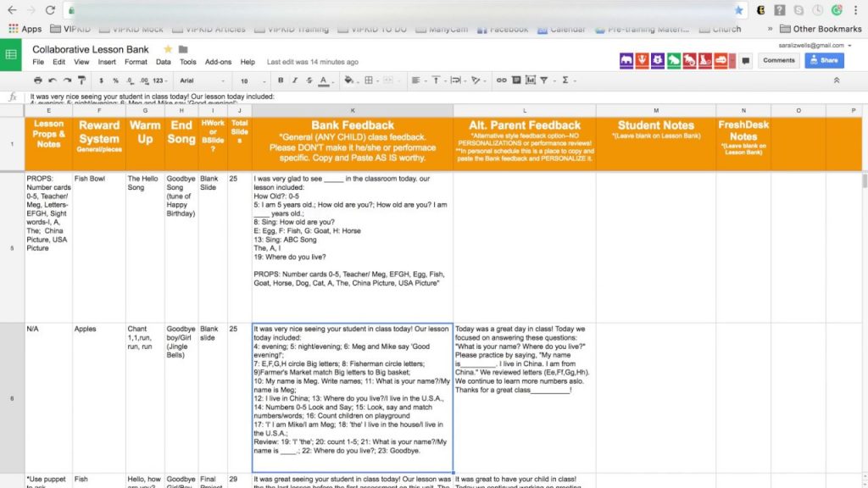868x488 pixels.
Task: Click the blue Share button
Action: click(x=823, y=60)
